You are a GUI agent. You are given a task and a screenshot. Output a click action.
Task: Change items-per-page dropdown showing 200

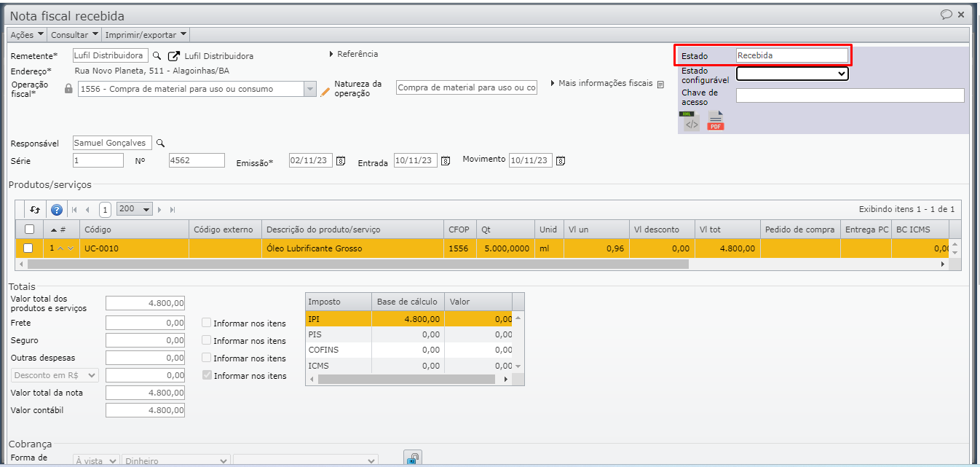[x=134, y=209]
